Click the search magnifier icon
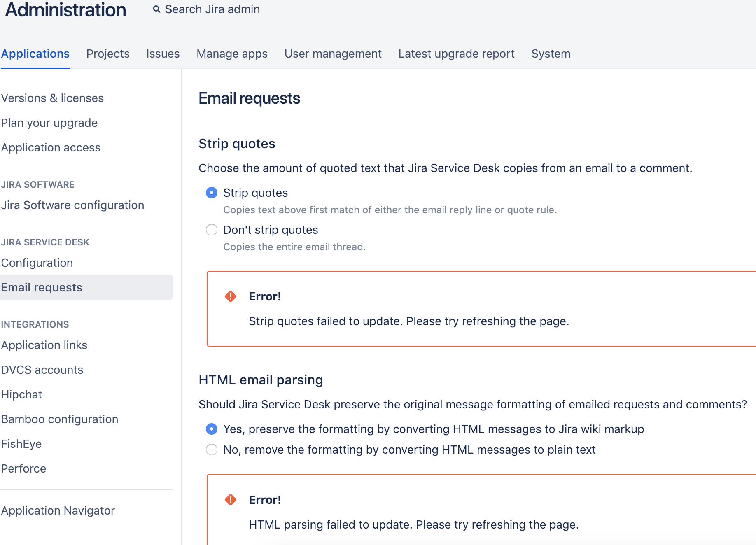This screenshot has width=756, height=545. click(x=156, y=9)
